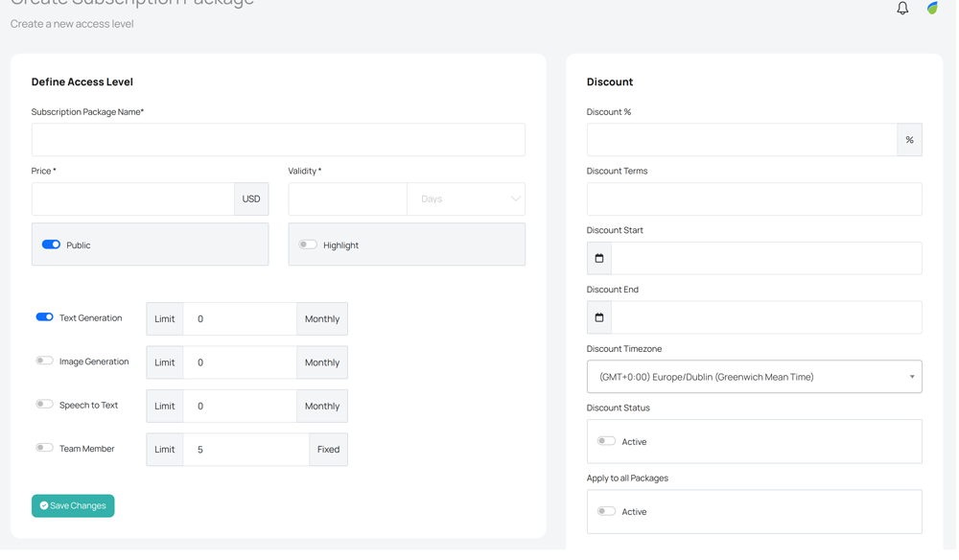Open the Validity Days dropdown
The image size is (959, 560).
[466, 199]
